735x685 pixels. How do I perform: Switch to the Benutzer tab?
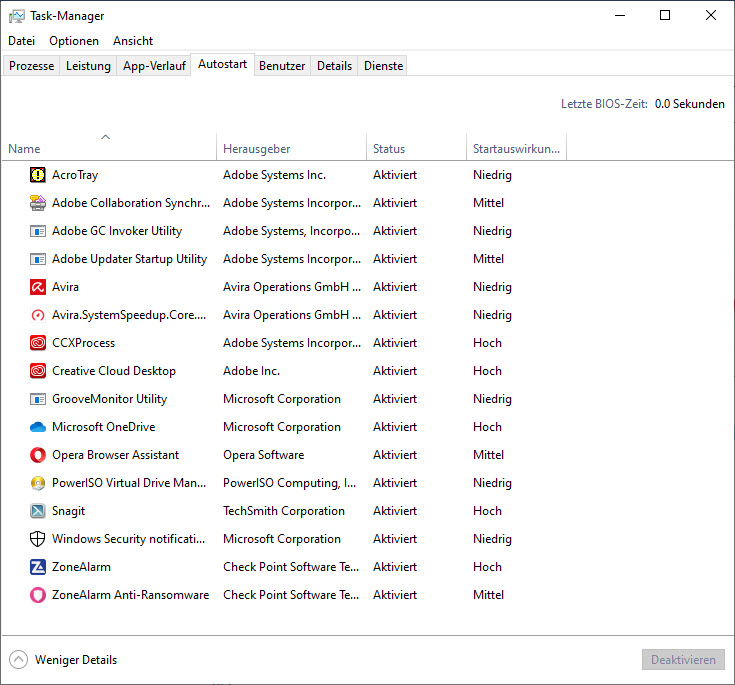(x=282, y=66)
